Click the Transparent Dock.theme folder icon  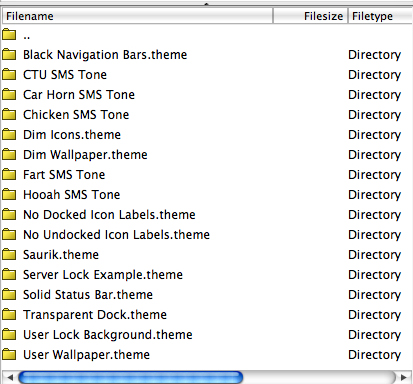(9, 314)
